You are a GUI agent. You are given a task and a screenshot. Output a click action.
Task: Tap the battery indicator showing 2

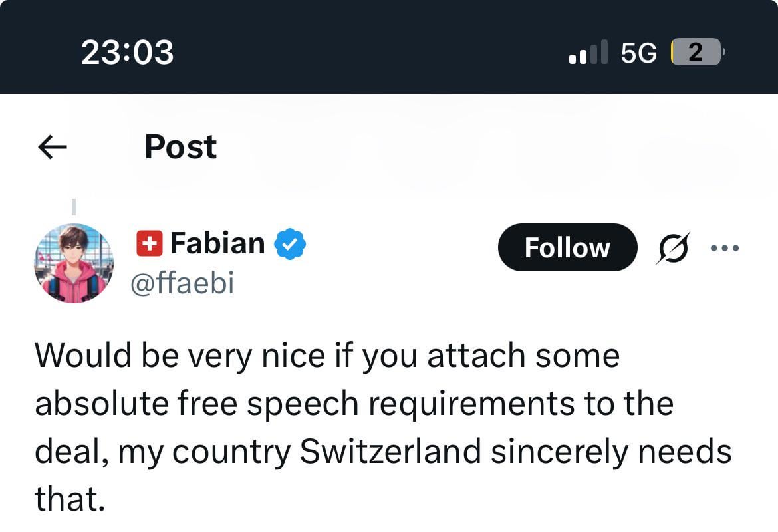click(x=697, y=52)
